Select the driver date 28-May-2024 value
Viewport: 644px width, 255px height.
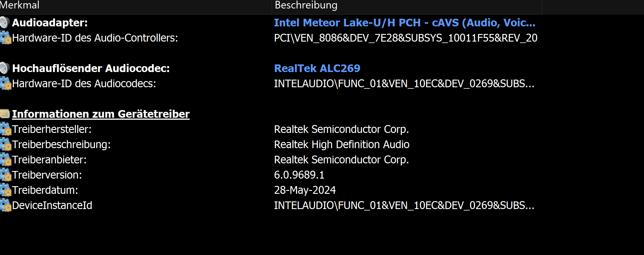point(305,190)
